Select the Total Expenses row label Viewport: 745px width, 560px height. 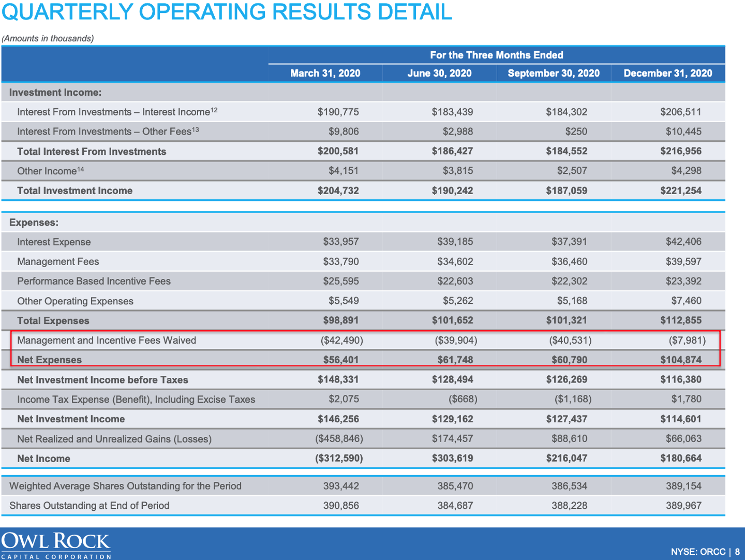[53, 320]
